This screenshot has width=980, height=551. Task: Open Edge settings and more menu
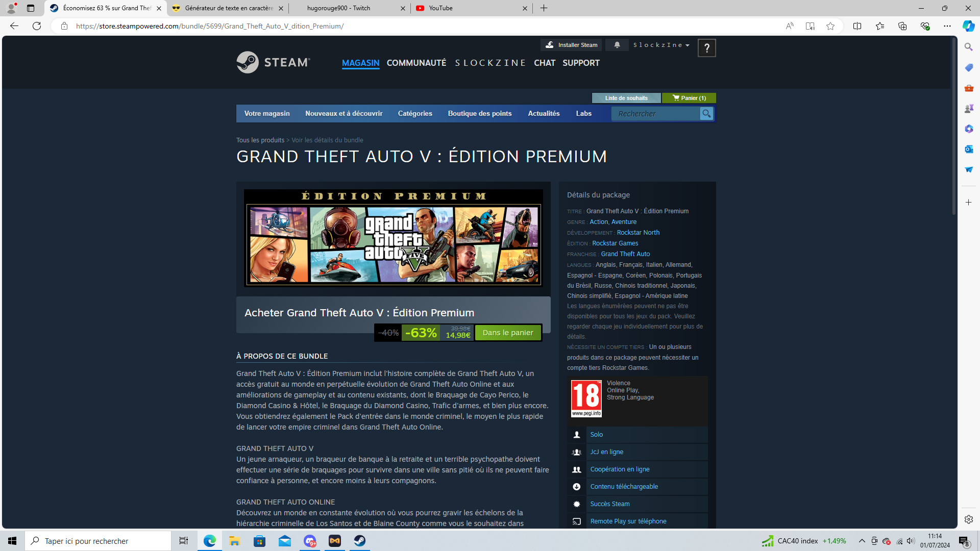(x=947, y=26)
